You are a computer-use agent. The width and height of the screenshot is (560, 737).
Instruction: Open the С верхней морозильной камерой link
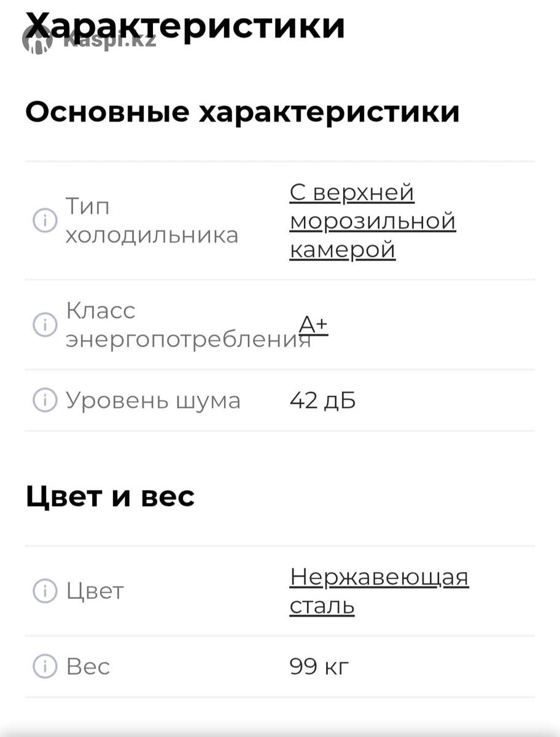(x=372, y=221)
